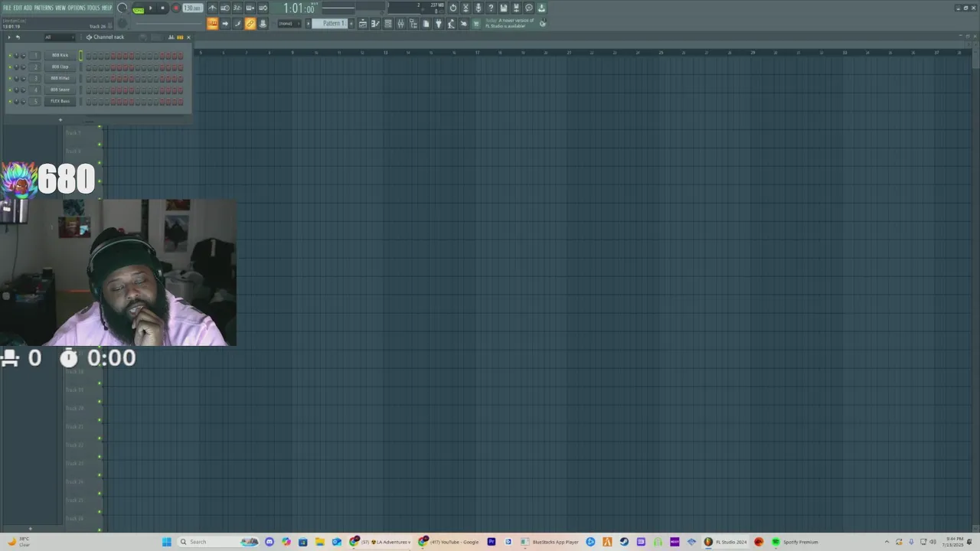This screenshot has height=551, width=980.
Task: Open the ADD menu
Action: [x=28, y=8]
